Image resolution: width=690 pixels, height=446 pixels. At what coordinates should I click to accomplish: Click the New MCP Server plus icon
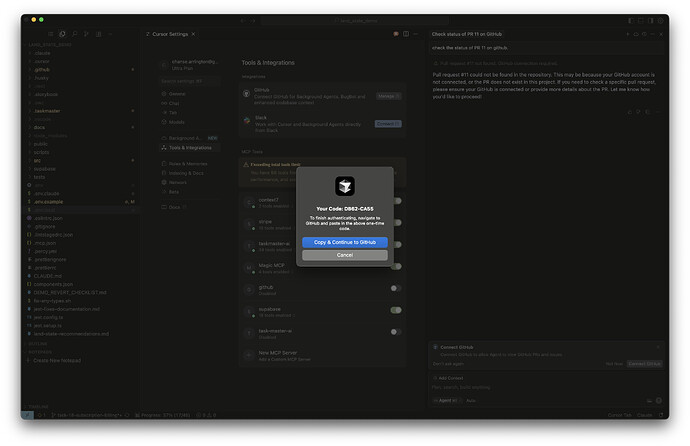pos(249,355)
